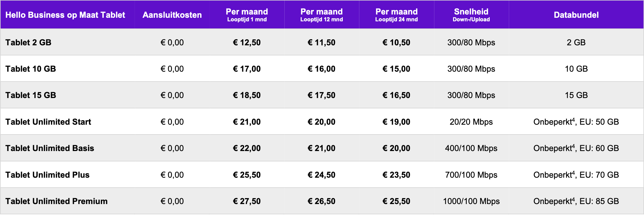This screenshot has height=215, width=644.
Task: Select the Tablet Unlimited Basis plan name
Action: (x=50, y=148)
